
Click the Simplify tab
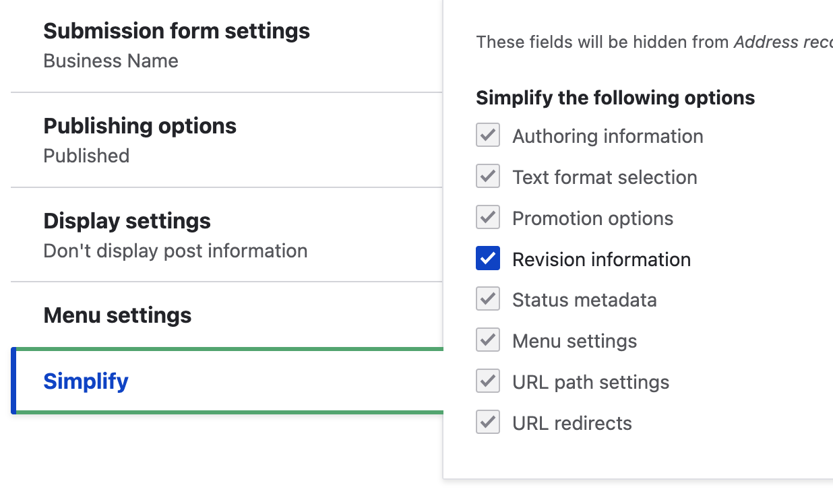click(x=86, y=381)
